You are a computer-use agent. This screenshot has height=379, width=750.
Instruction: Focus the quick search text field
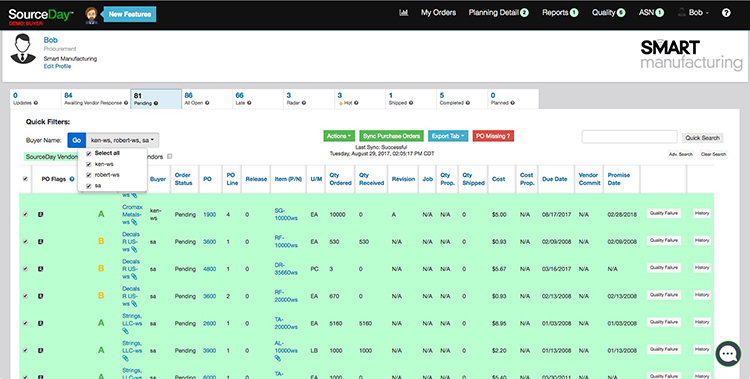point(629,136)
